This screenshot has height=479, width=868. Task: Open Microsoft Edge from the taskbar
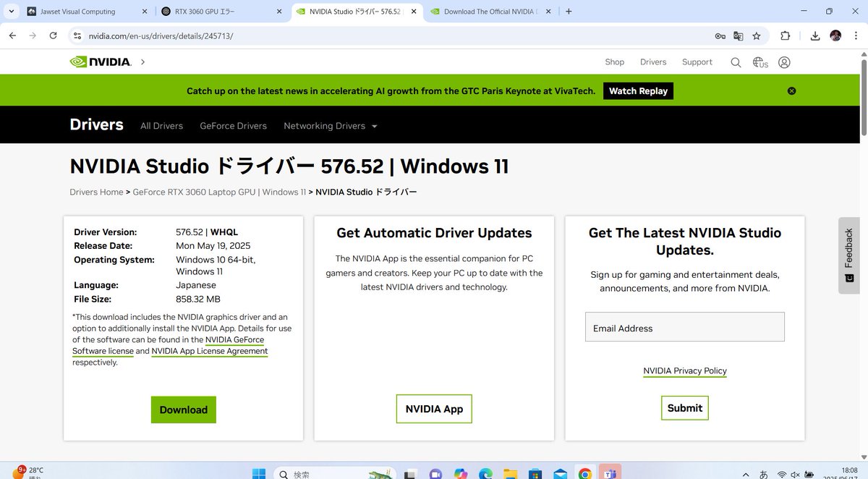tap(485, 474)
